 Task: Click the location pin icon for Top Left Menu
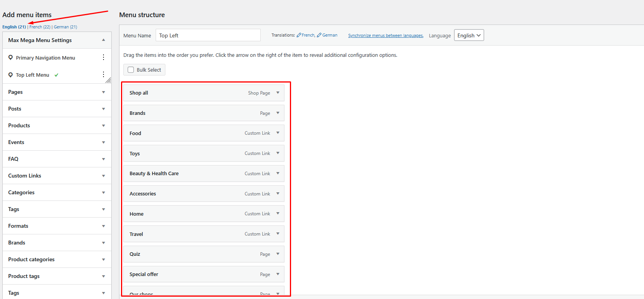pos(11,75)
